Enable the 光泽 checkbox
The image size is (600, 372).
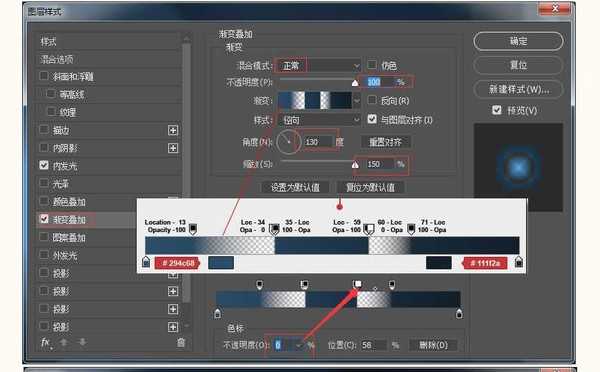[x=44, y=183]
